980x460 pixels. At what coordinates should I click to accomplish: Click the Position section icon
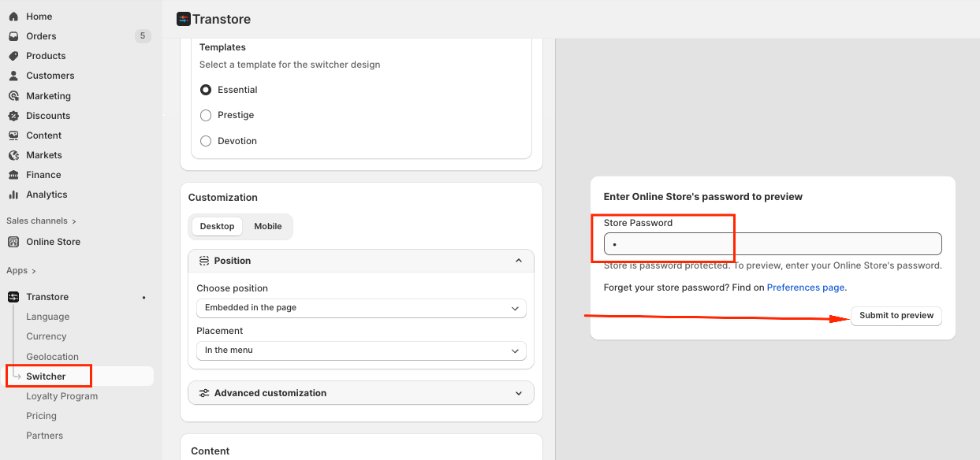pos(204,261)
